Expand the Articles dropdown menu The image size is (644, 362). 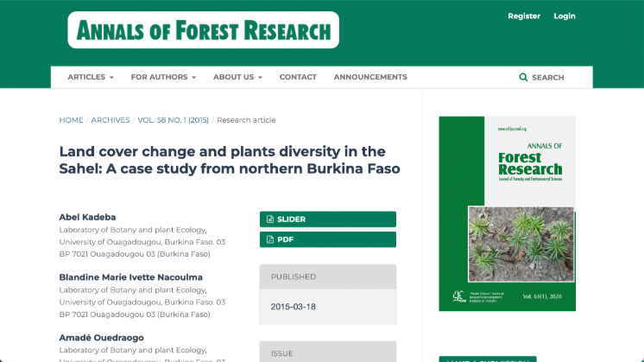click(91, 77)
